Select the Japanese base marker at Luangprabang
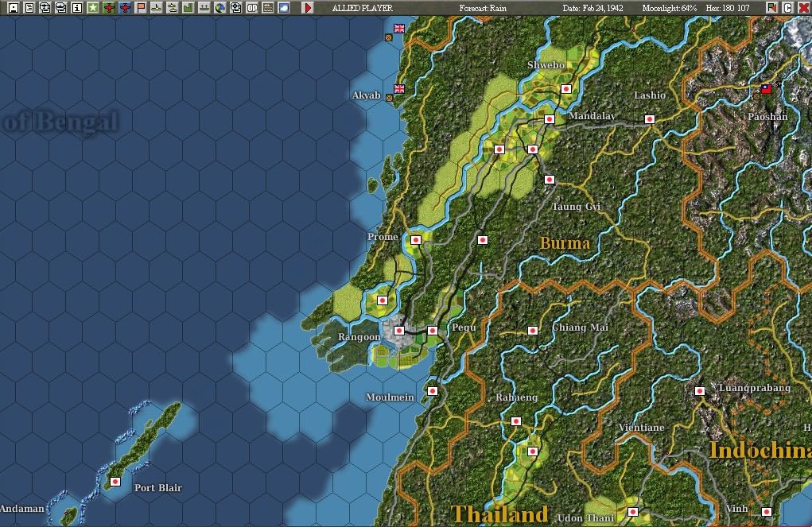Screen dimensions: 812x527 click(x=700, y=391)
